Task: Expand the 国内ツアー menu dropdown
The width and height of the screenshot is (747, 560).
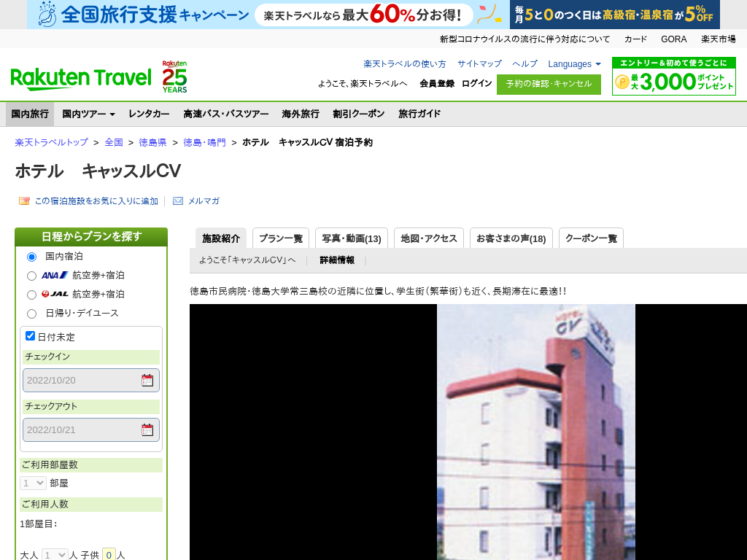Action: [88, 114]
